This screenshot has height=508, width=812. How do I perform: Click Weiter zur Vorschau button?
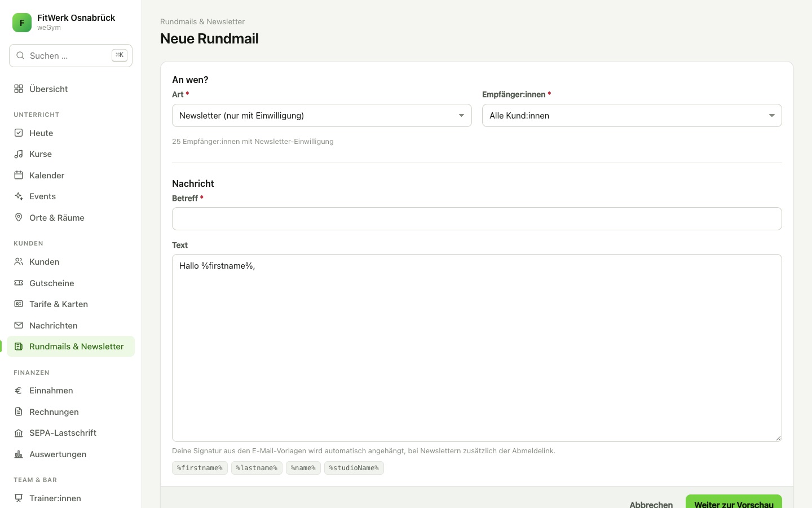pyautogui.click(x=734, y=502)
